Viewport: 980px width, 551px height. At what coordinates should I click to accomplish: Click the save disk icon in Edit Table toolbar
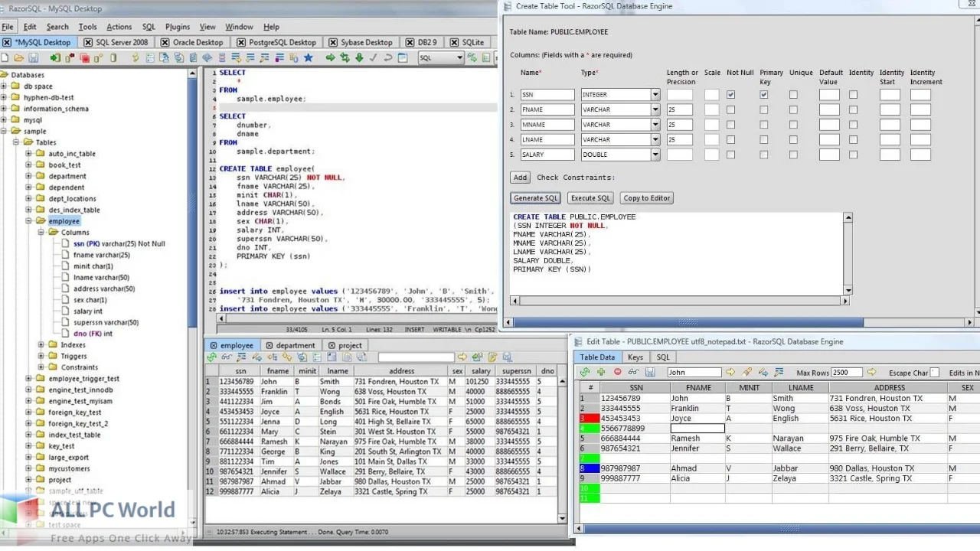point(649,372)
